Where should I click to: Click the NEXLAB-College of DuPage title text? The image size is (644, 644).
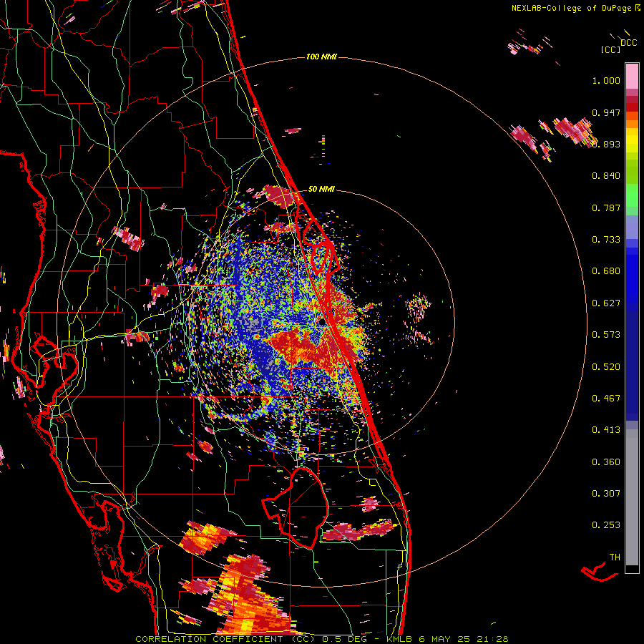[572, 8]
